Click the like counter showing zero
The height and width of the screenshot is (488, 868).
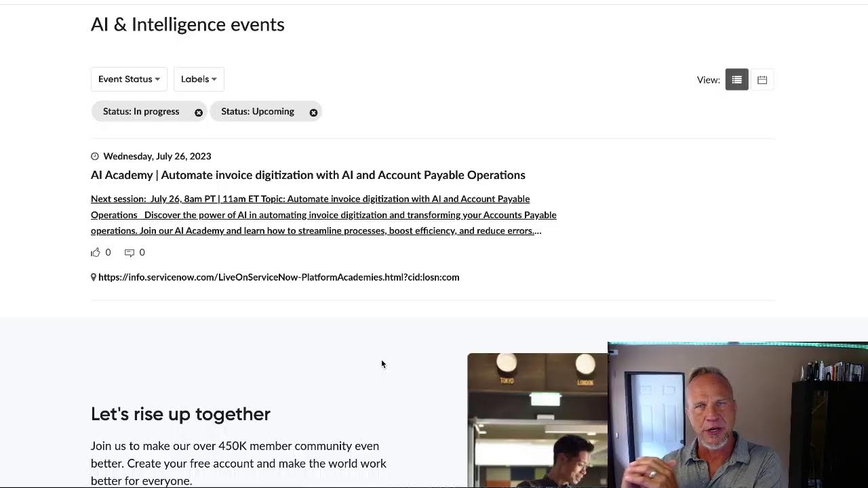[x=106, y=252]
